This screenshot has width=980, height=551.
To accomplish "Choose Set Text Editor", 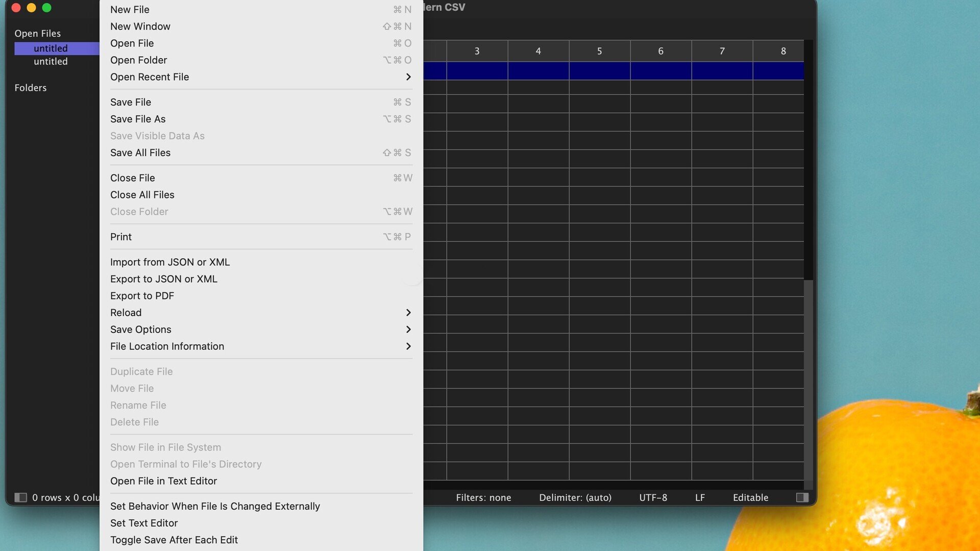I will pyautogui.click(x=261, y=523).
